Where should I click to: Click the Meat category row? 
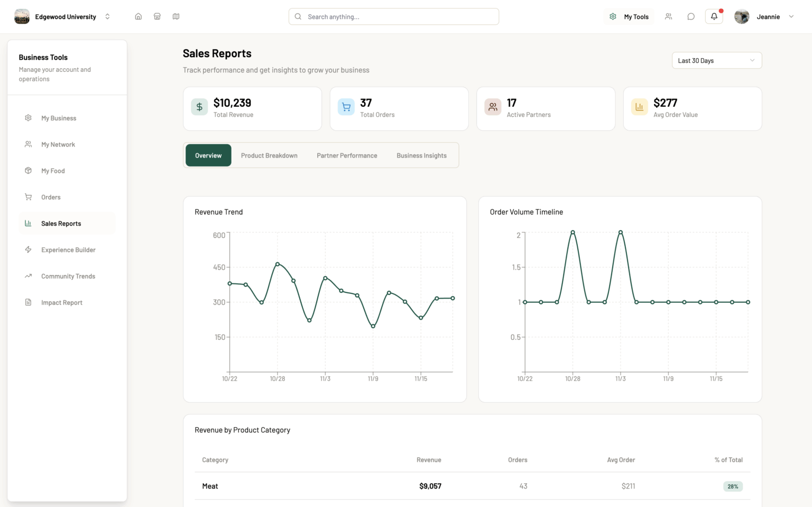pos(472,486)
